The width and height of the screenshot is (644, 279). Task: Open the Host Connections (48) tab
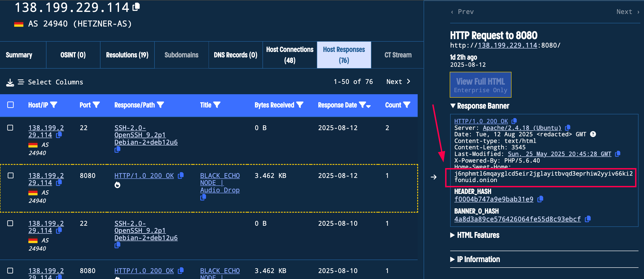[x=290, y=55]
